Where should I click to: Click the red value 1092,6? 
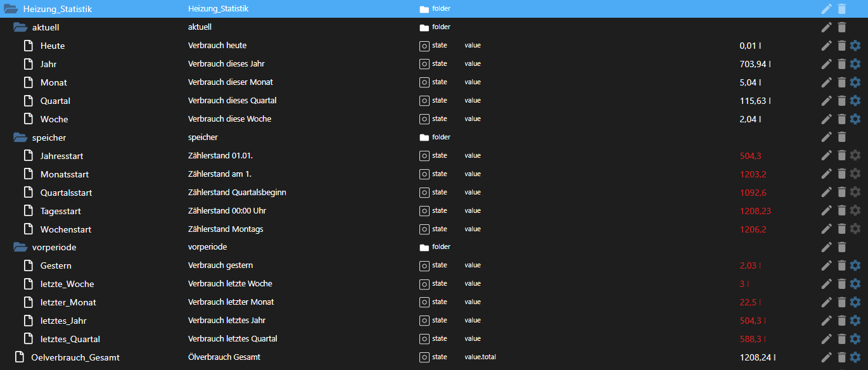click(x=753, y=193)
